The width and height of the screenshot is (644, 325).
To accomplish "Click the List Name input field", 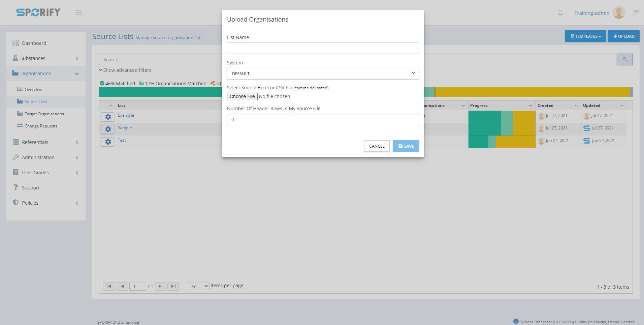I will coord(323,48).
